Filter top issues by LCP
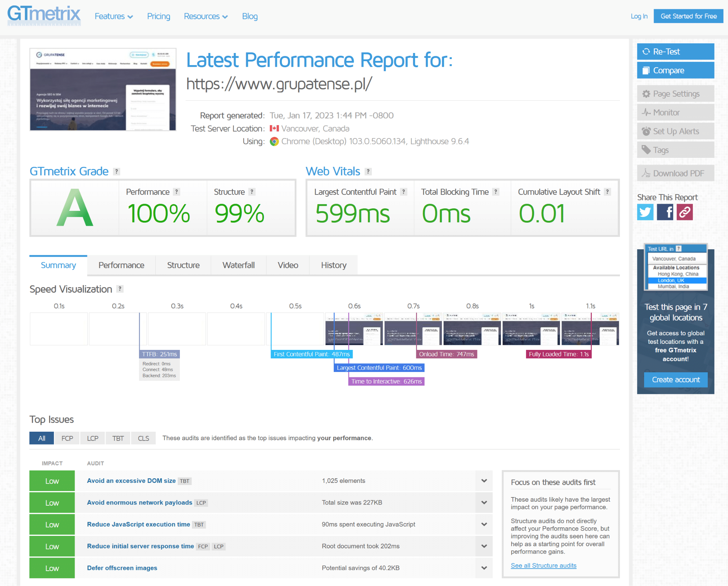 [x=93, y=438]
